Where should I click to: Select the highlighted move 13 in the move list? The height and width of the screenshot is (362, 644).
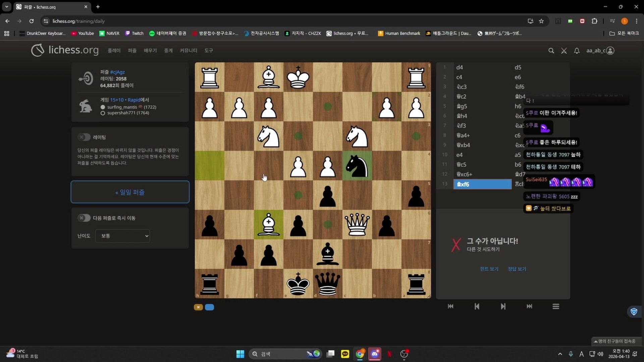(x=482, y=184)
